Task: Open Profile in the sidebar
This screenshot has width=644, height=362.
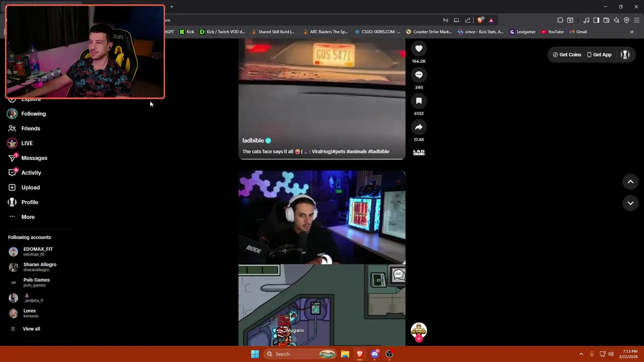Action: pyautogui.click(x=30, y=202)
